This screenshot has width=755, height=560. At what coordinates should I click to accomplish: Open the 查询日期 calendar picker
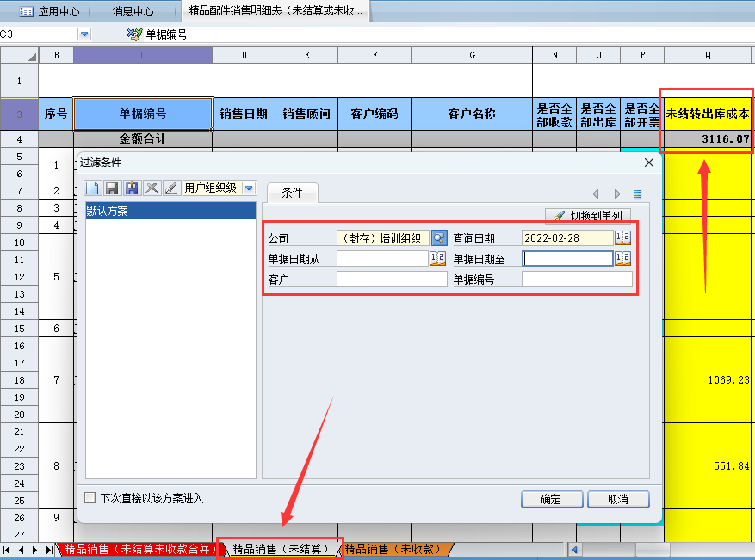(x=623, y=238)
